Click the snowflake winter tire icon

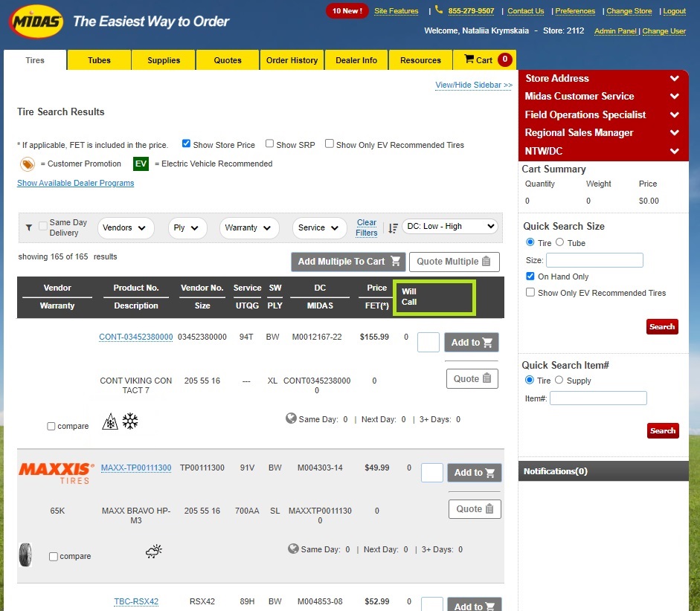click(x=130, y=422)
